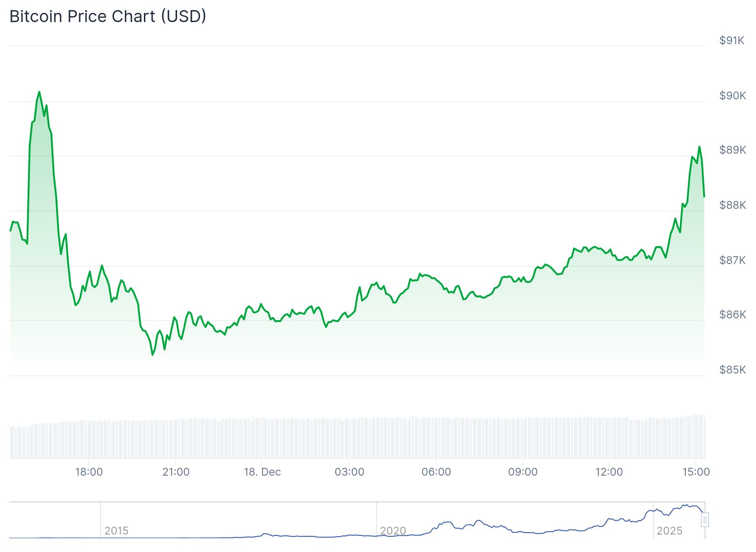
Task: Select the 21:00 tick label
Action: (176, 472)
